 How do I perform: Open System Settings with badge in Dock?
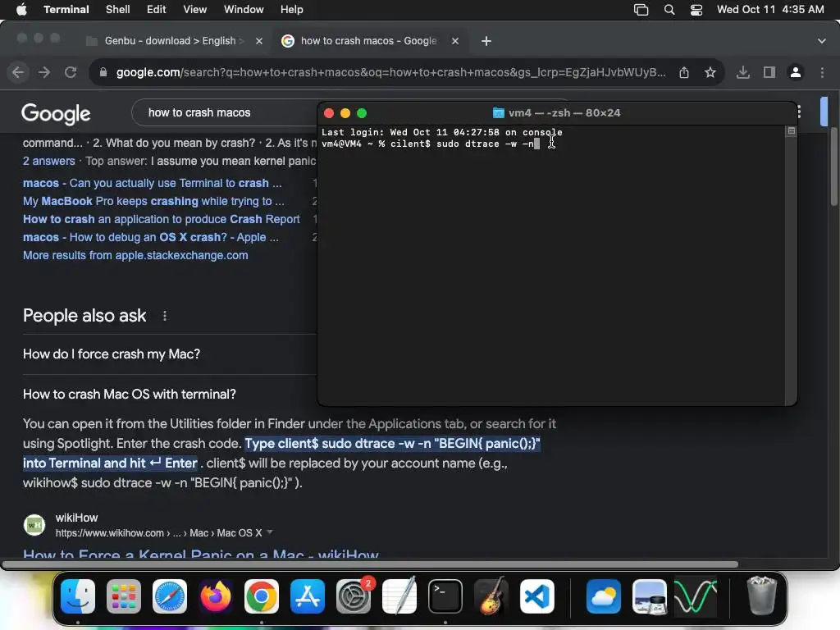(354, 596)
